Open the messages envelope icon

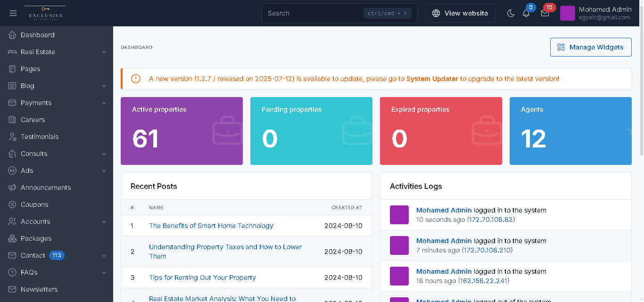(x=545, y=13)
